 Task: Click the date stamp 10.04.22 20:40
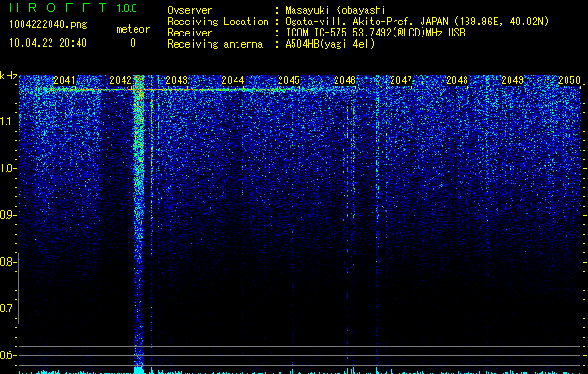point(48,43)
